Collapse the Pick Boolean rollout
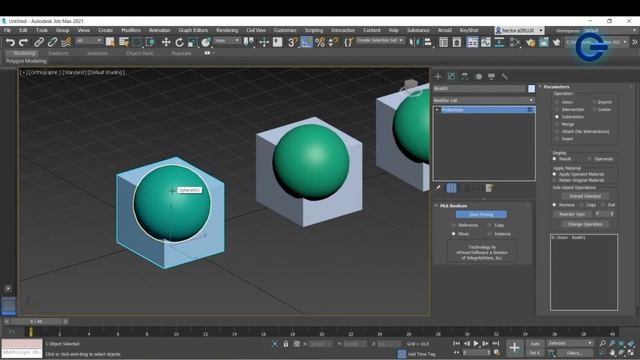The width and height of the screenshot is (640, 360). tap(436, 206)
